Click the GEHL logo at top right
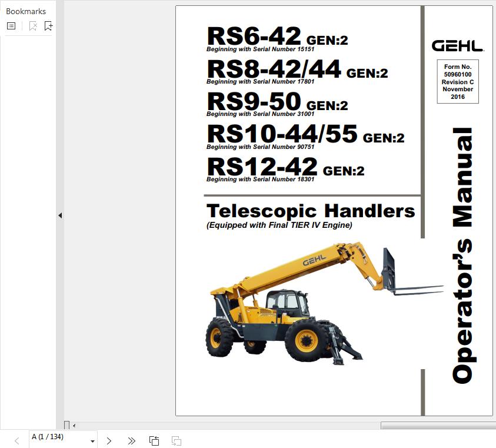This screenshot has width=496, height=448. pos(457,47)
